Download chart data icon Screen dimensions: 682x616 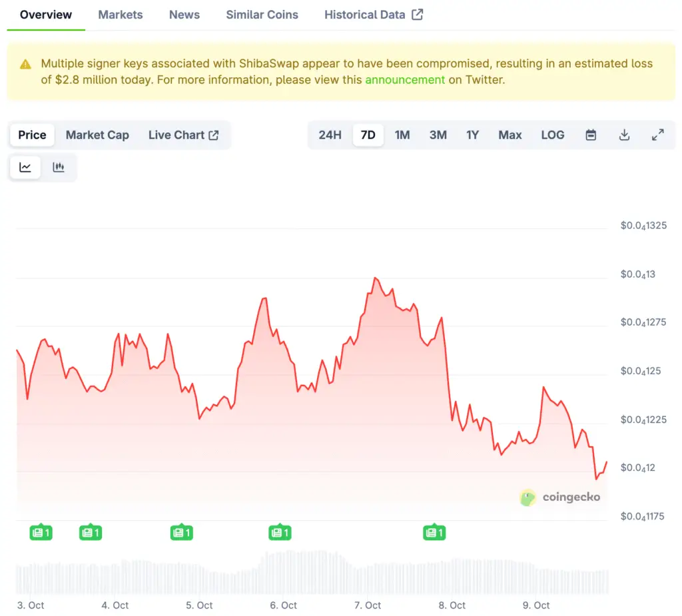(624, 135)
